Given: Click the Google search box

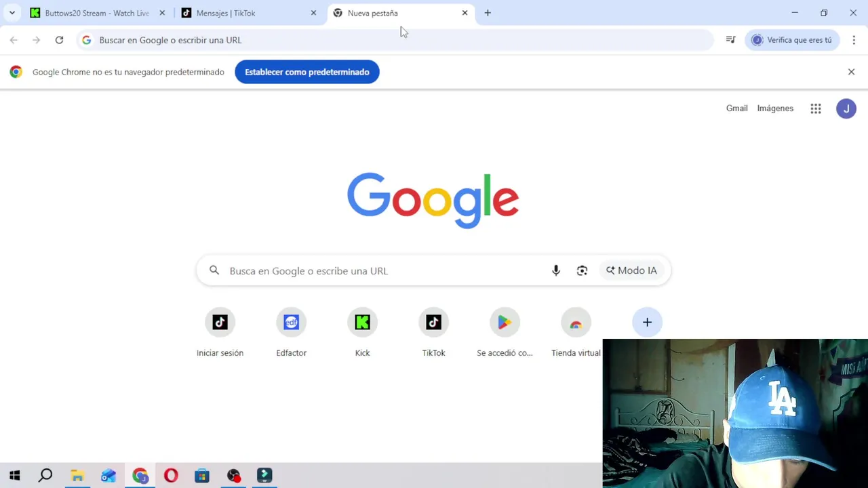Looking at the screenshot, I should click(x=434, y=270).
